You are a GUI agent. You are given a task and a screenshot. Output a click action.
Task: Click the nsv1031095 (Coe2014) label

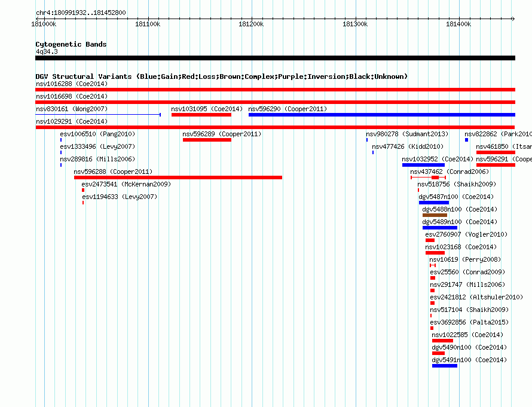(x=207, y=109)
